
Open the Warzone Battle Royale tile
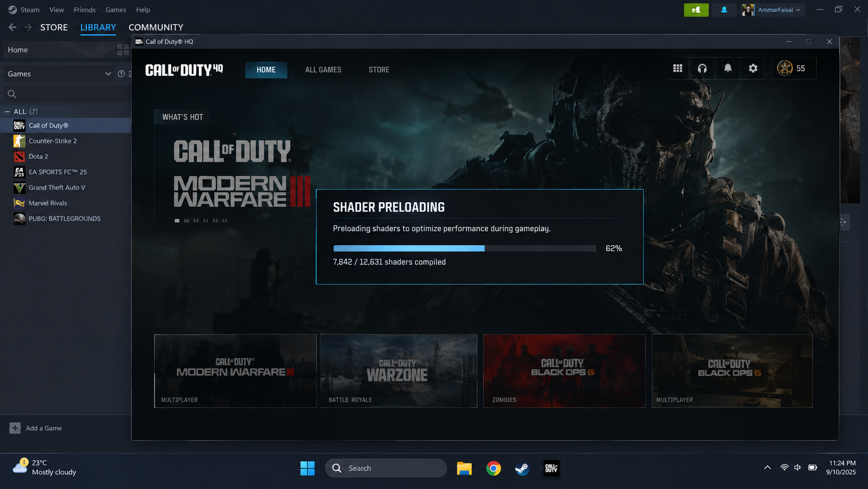pos(399,371)
